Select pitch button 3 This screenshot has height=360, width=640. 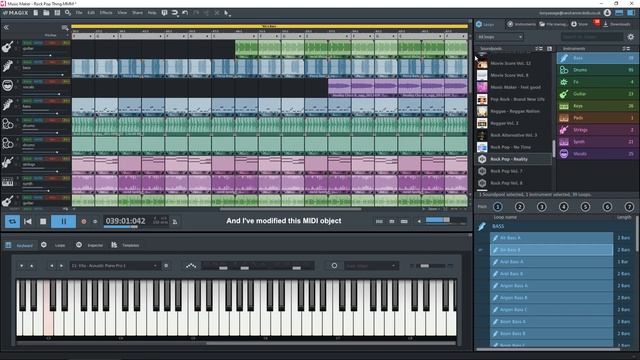[x=542, y=207]
